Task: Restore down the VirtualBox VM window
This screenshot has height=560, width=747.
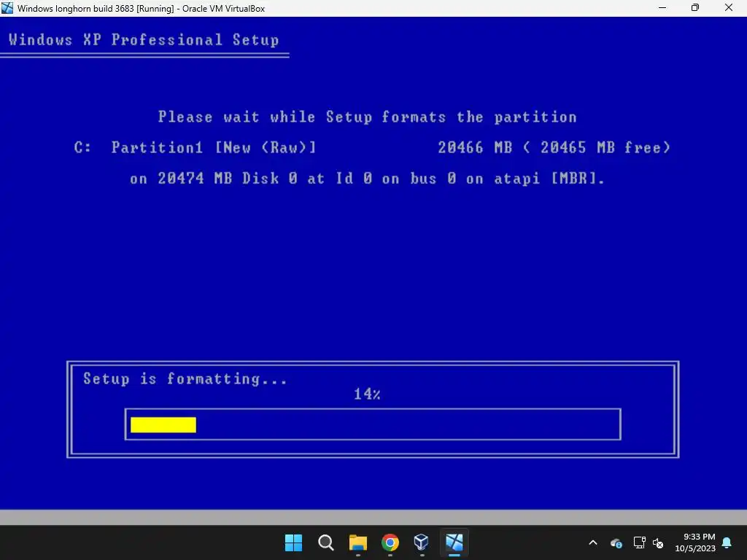Action: [695, 8]
